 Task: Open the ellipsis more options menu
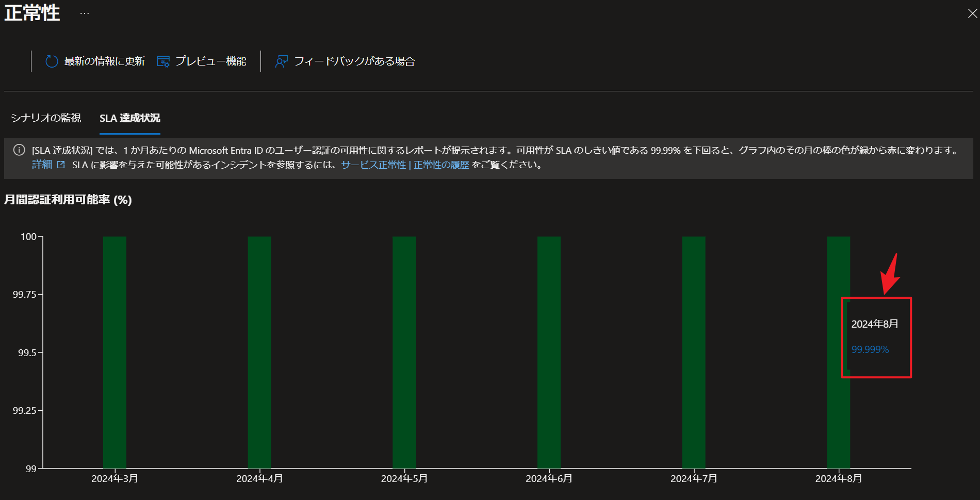(85, 13)
